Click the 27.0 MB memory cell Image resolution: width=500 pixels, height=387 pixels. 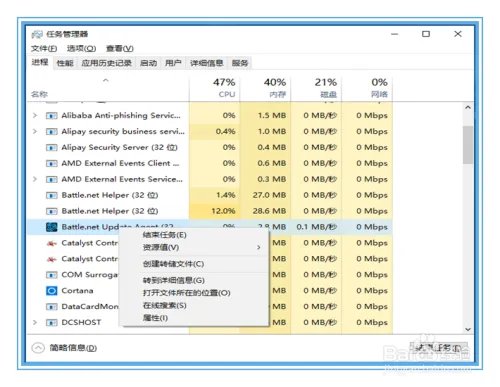pos(265,195)
